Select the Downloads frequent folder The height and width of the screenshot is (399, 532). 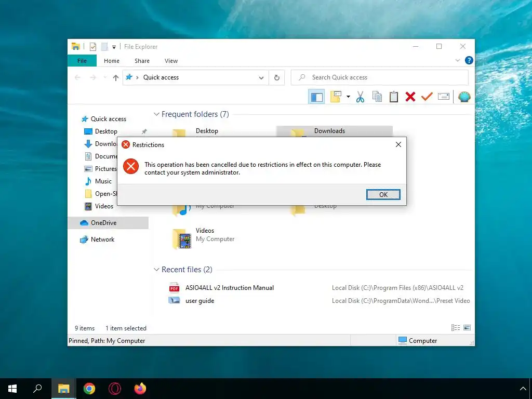(334, 131)
